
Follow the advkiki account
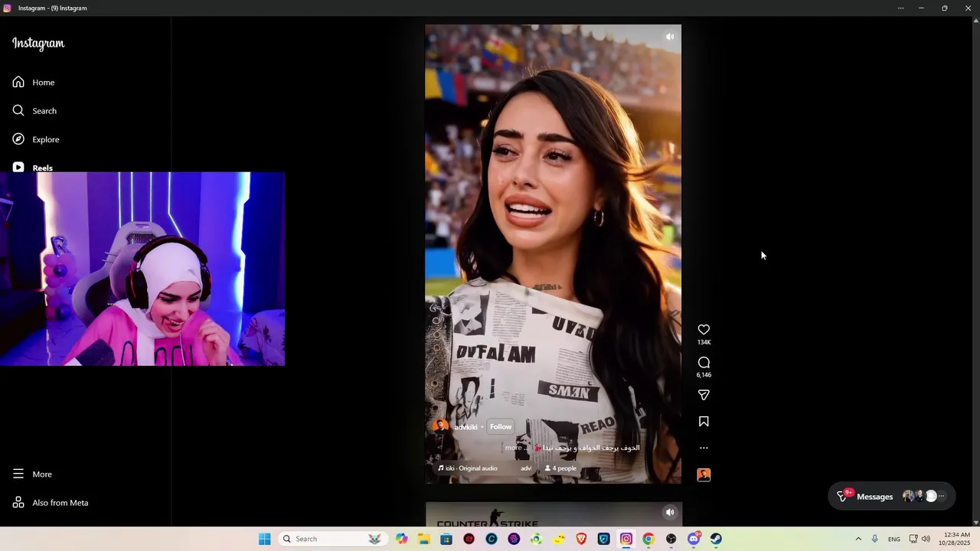pos(501,426)
